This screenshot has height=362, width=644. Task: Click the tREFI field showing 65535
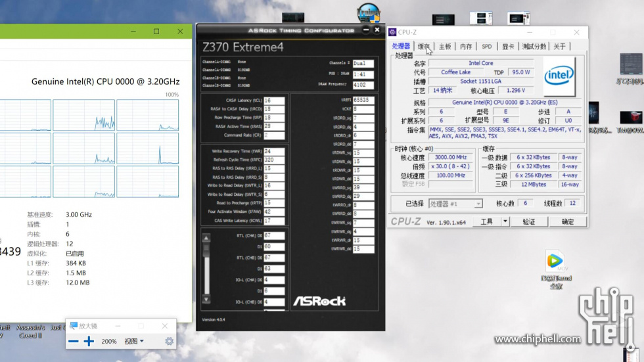tap(363, 100)
